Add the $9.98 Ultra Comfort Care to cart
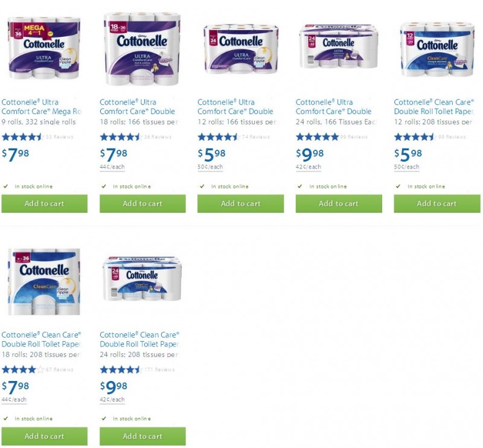The height and width of the screenshot is (448, 483). [339, 203]
